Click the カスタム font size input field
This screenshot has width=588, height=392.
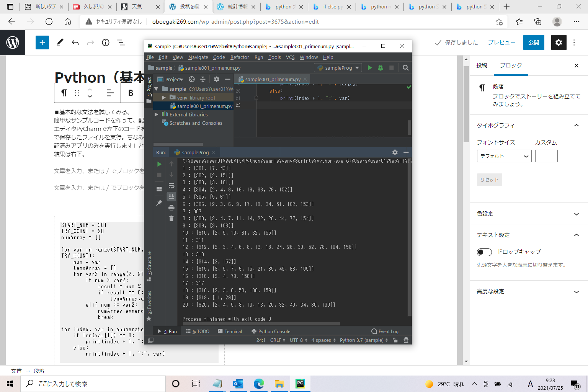point(546,156)
